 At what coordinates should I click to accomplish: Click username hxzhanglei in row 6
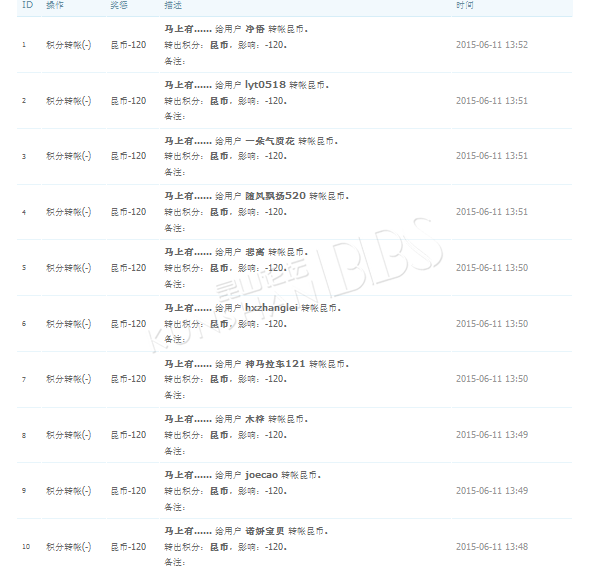271,308
